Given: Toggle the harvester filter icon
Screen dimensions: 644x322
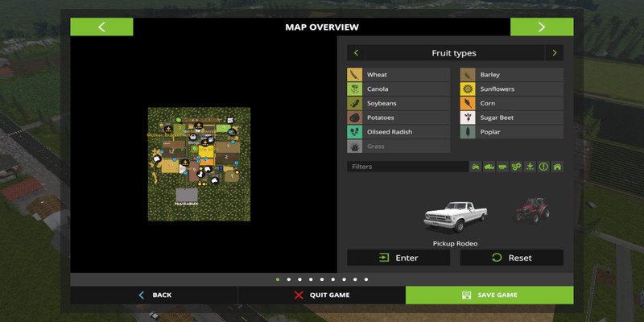Looking at the screenshot, I should coord(489,167).
